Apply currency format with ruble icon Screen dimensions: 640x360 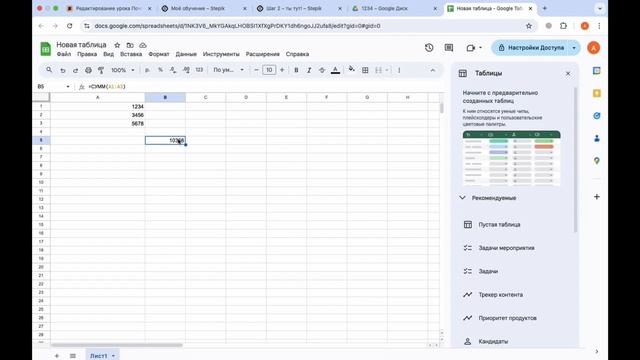(147, 70)
